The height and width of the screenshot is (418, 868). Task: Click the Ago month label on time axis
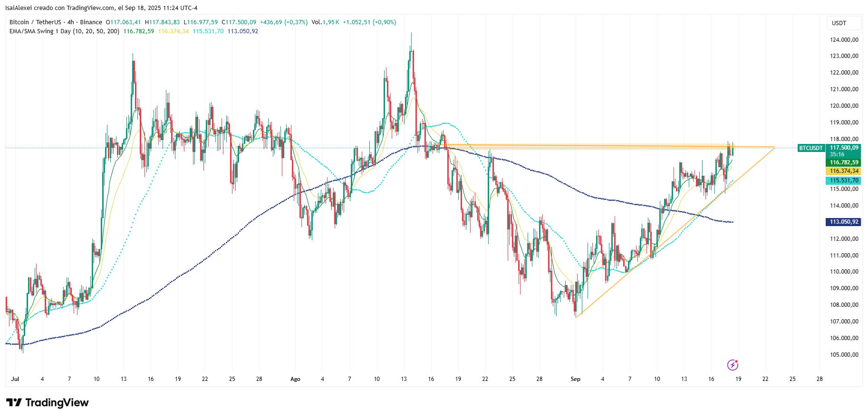[x=295, y=379]
